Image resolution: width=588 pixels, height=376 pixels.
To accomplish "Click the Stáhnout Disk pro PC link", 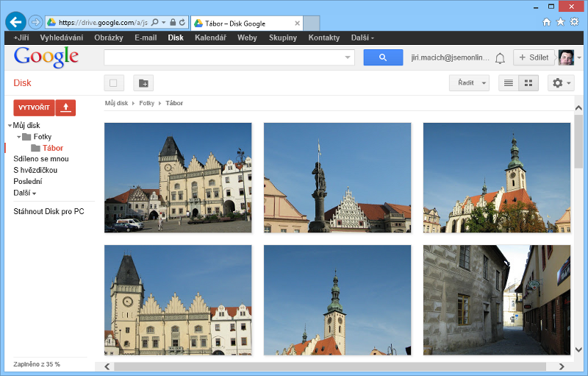I will pos(49,212).
